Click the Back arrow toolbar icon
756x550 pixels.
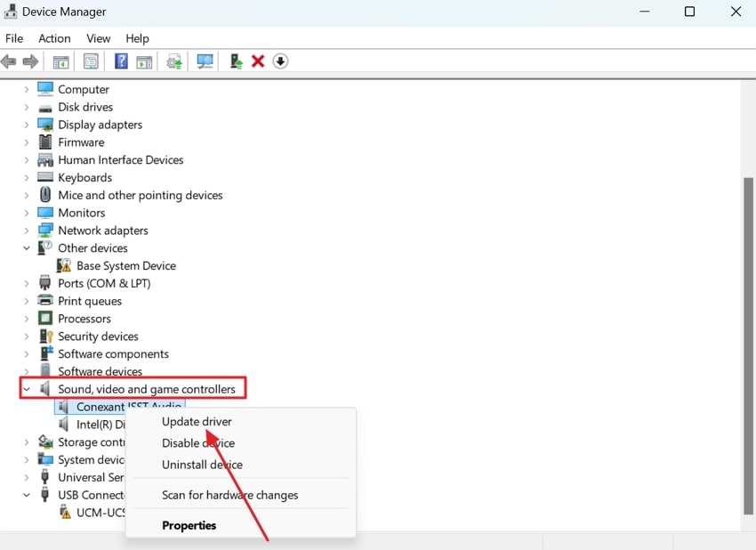(9, 61)
